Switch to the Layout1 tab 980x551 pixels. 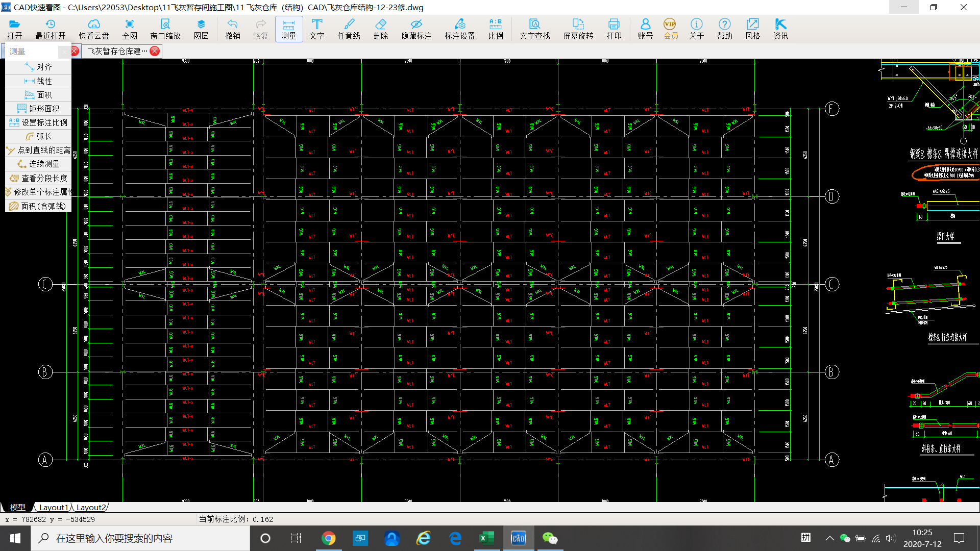tap(53, 507)
